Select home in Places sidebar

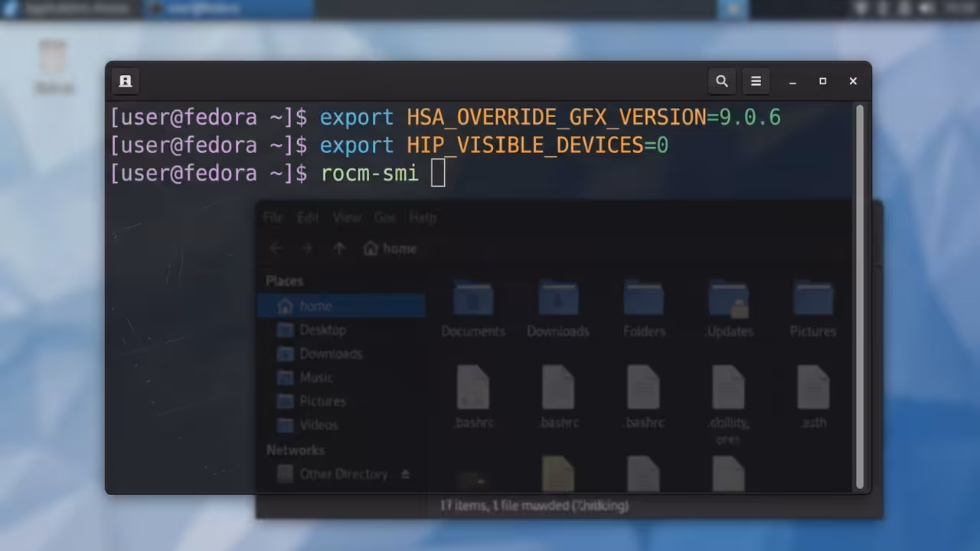341,306
